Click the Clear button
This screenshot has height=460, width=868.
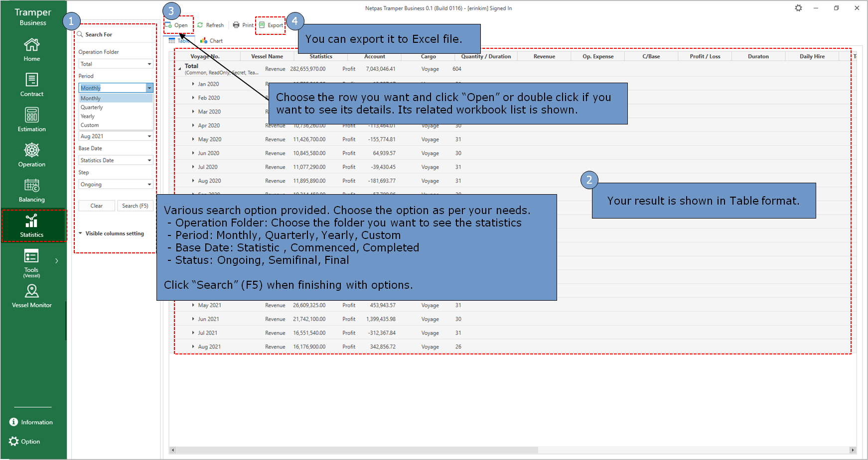tap(97, 206)
